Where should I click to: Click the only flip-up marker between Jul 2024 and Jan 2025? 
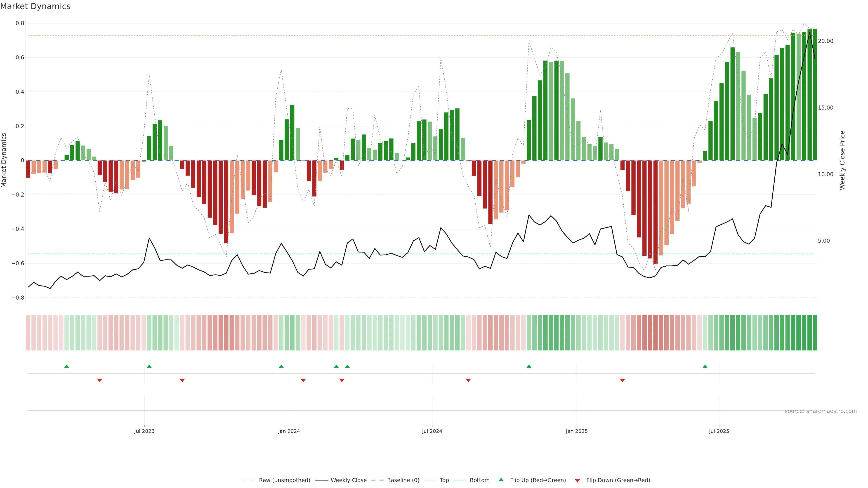click(529, 366)
